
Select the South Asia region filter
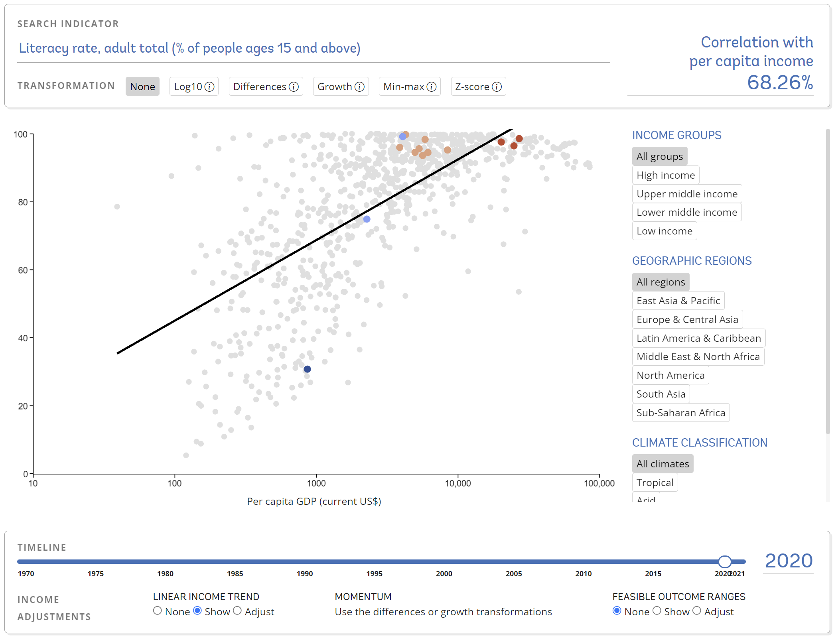click(661, 394)
